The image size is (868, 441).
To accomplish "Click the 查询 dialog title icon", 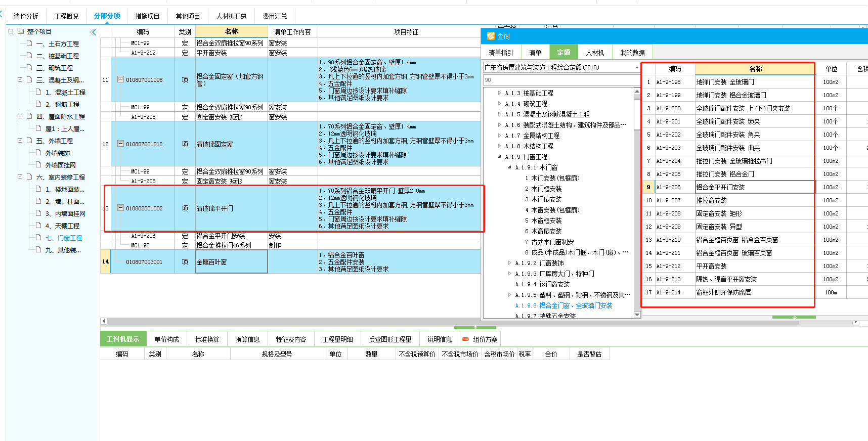I will click(491, 36).
